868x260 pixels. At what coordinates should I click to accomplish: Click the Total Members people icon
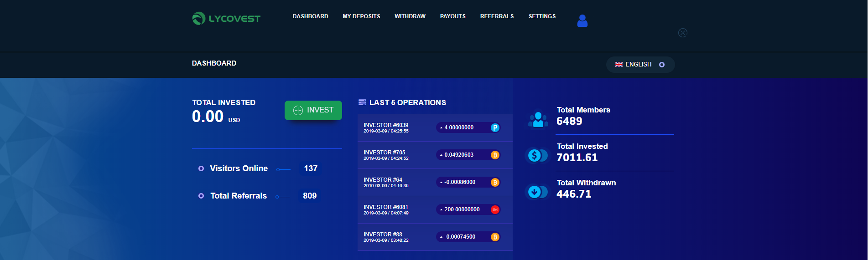click(x=538, y=119)
